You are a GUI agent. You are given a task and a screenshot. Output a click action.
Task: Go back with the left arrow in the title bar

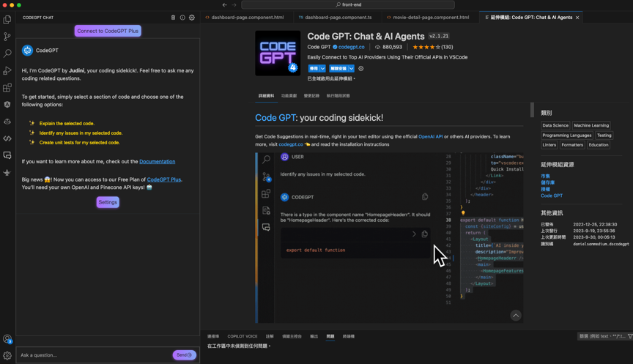tap(224, 5)
